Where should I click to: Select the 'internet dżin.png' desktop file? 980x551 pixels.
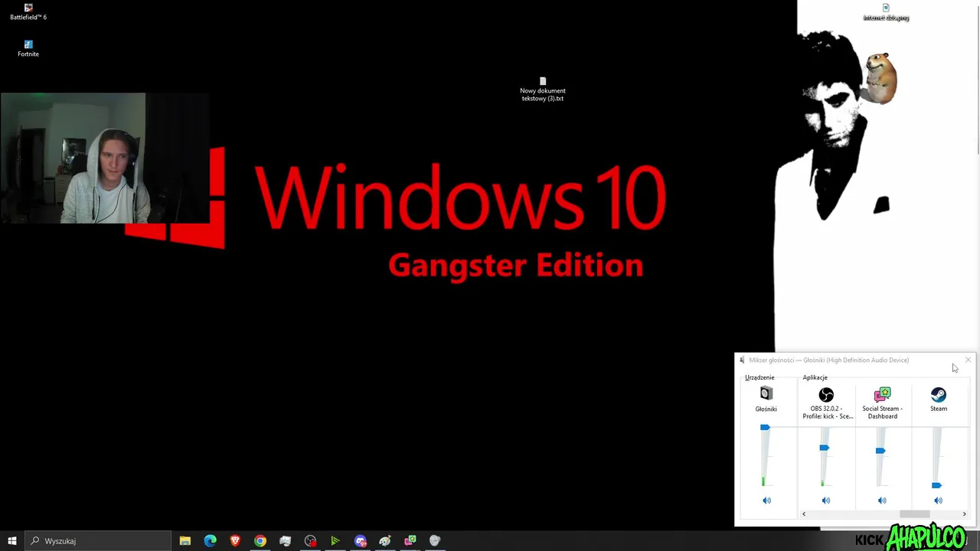click(886, 12)
